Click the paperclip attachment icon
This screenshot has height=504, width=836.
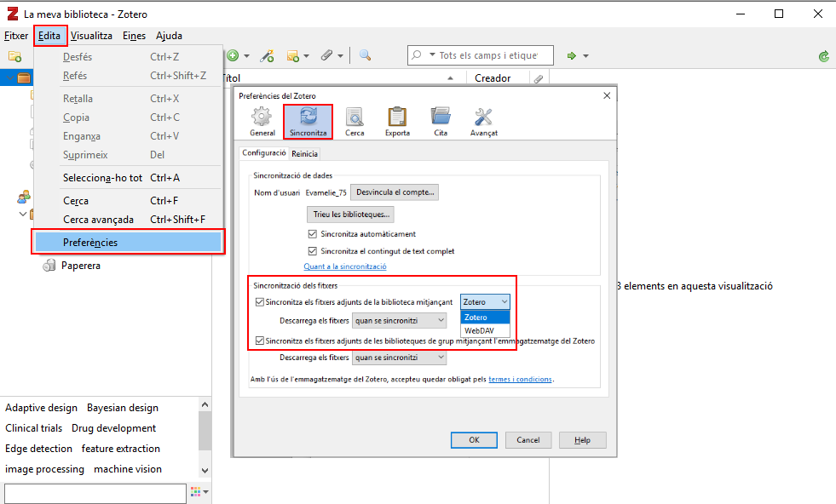tap(326, 55)
